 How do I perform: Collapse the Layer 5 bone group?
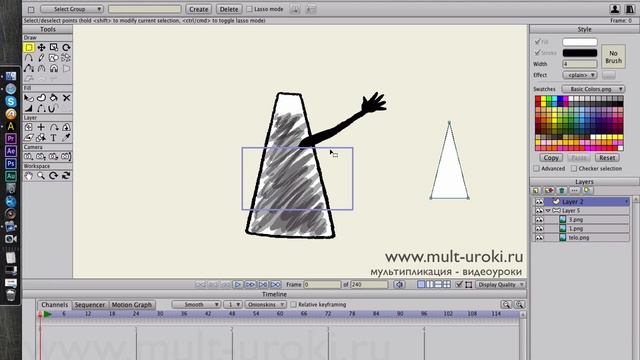[548, 211]
